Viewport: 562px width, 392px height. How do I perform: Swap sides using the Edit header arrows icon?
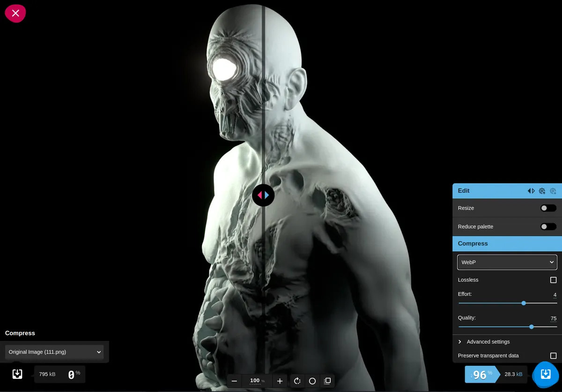(x=531, y=191)
